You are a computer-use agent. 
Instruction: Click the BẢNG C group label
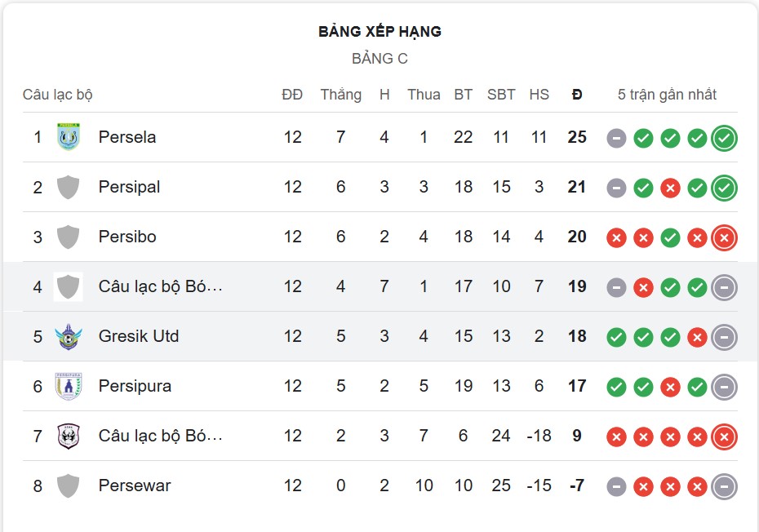coord(379,58)
